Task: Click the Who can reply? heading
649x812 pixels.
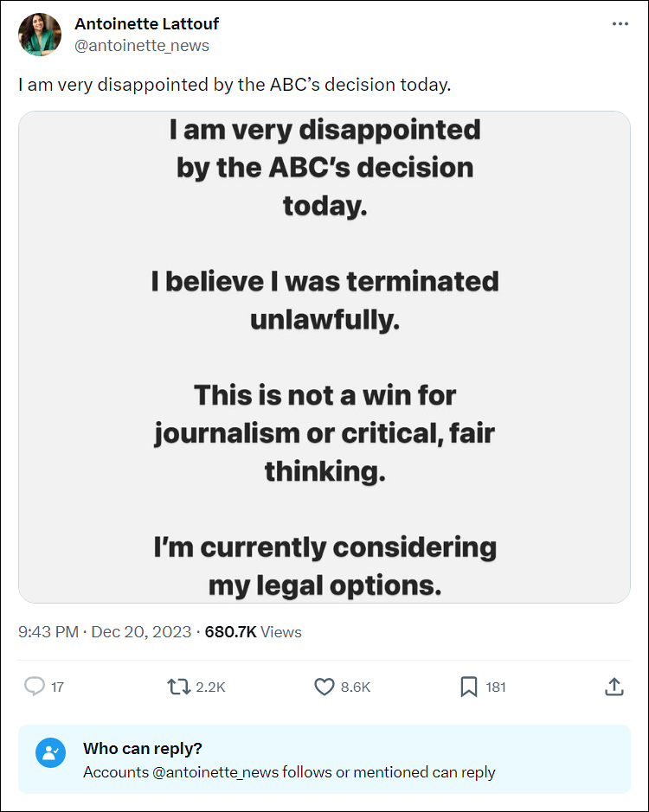Action: [143, 748]
